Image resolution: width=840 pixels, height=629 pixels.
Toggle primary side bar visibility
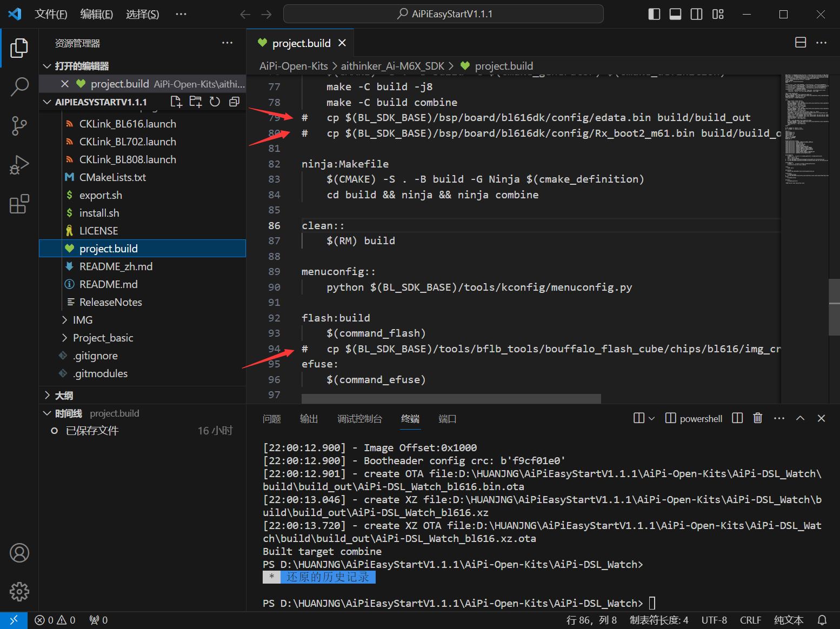654,14
